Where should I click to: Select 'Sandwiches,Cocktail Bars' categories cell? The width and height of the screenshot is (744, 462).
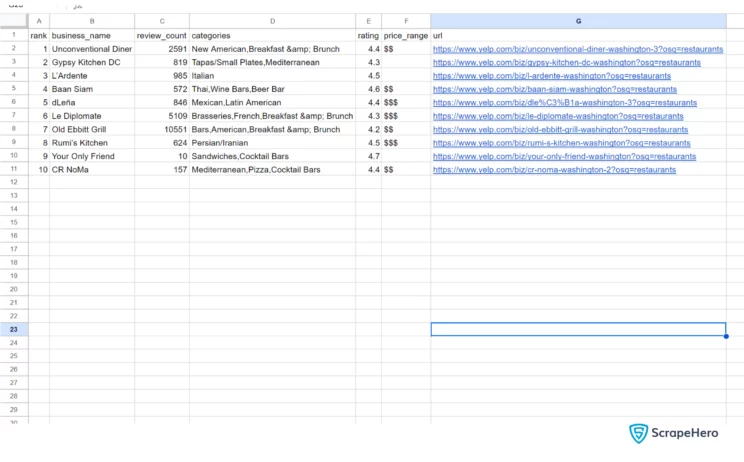(272, 156)
